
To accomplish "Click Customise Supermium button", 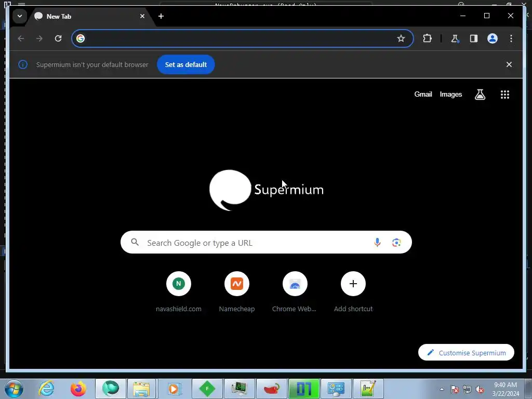I will [466, 353].
